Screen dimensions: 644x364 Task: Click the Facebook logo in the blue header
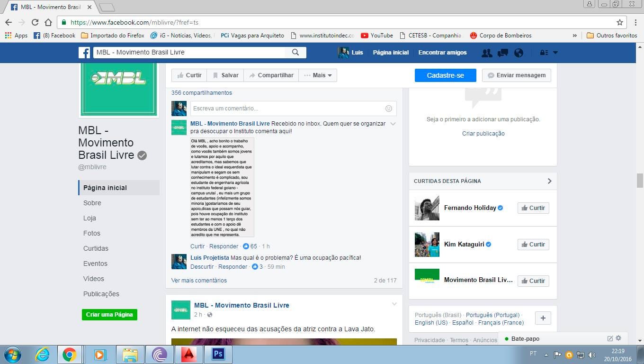click(x=84, y=53)
